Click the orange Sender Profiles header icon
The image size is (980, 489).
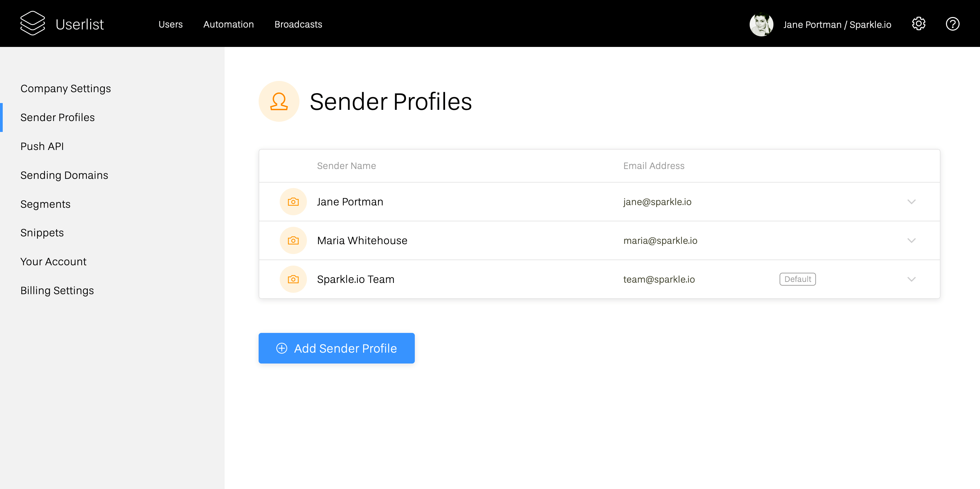(279, 102)
